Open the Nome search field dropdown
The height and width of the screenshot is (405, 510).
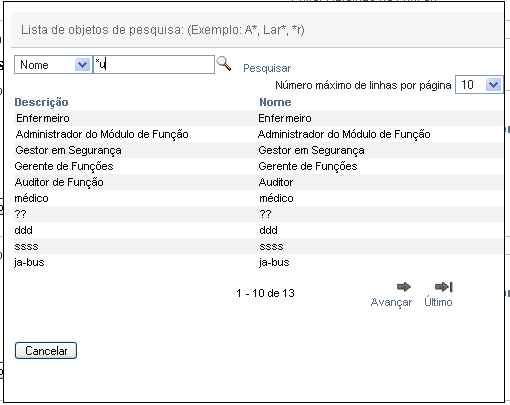pos(53,65)
